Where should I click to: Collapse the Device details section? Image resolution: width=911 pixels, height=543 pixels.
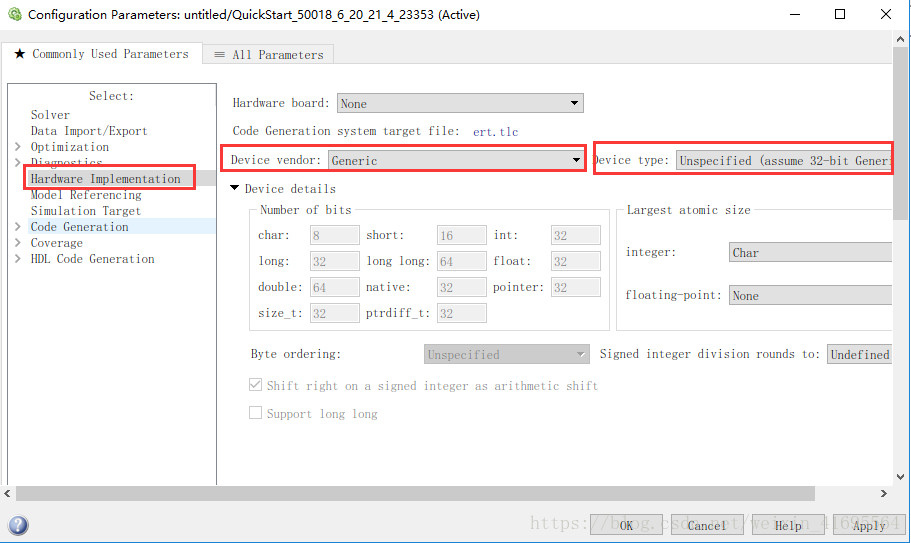tap(235, 188)
